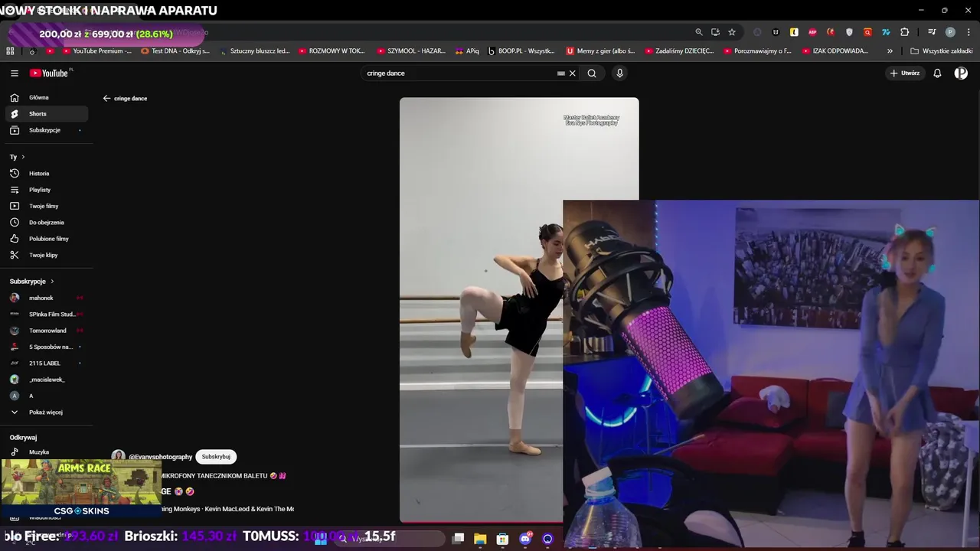Open the Kevin MacLeod sound link
Viewport: 980px width, 551px height.
click(x=227, y=509)
